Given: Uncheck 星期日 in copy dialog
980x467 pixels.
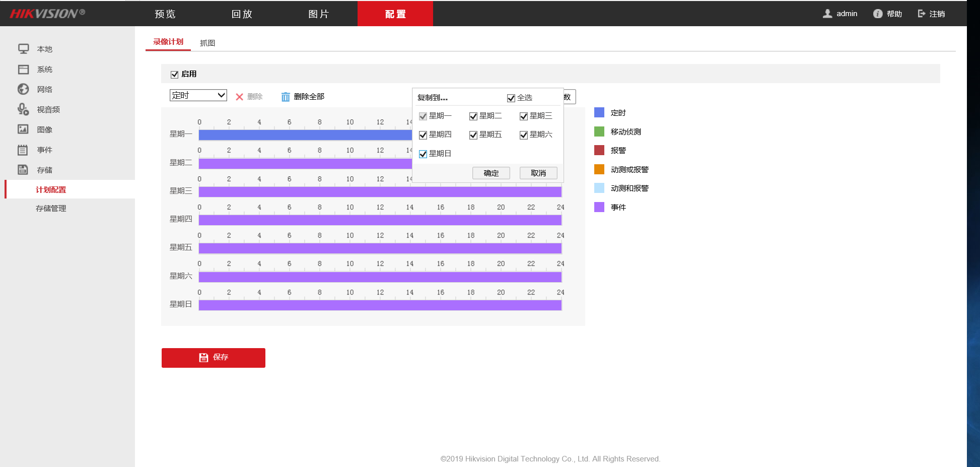Looking at the screenshot, I should [423, 154].
